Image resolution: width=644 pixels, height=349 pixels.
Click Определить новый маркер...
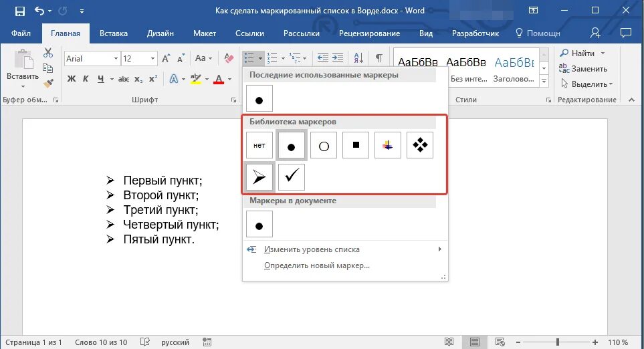click(x=345, y=265)
